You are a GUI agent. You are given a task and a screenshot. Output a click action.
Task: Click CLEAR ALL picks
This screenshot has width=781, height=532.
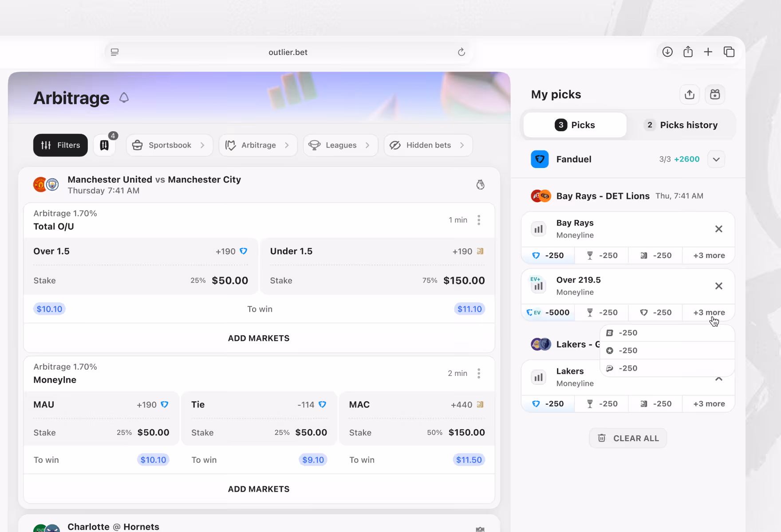(628, 438)
